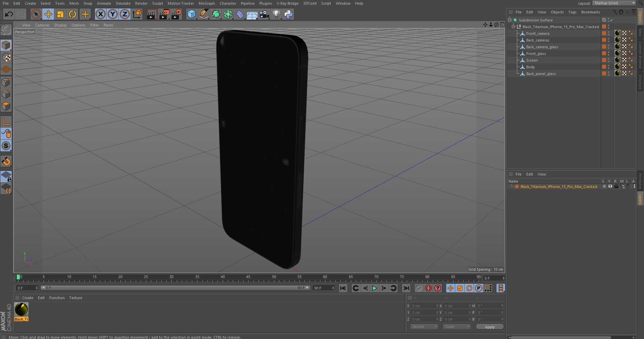Add a deformer bend icon
Viewport: 644px width, 339px height.
[240, 14]
